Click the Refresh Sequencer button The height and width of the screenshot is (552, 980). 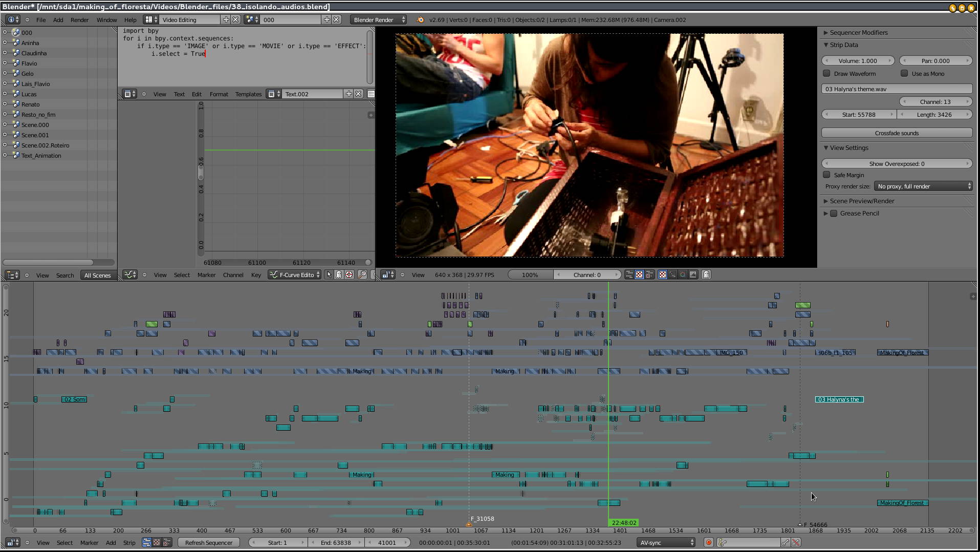tap(209, 542)
